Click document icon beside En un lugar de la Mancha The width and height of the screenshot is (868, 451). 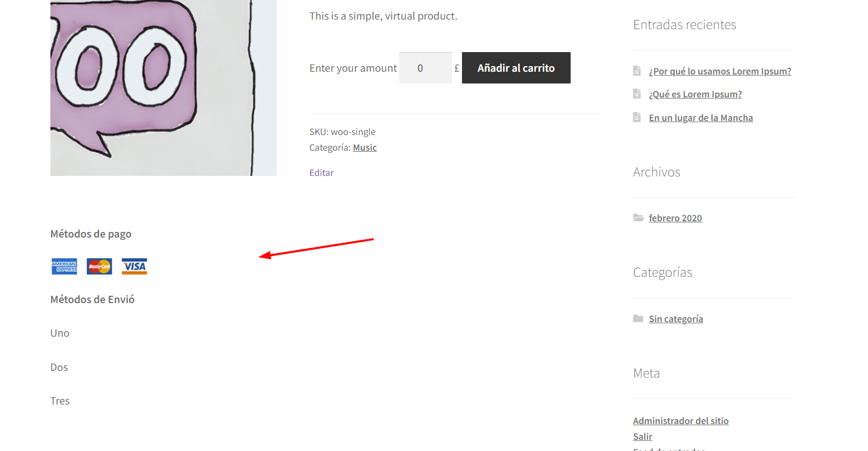(x=637, y=117)
